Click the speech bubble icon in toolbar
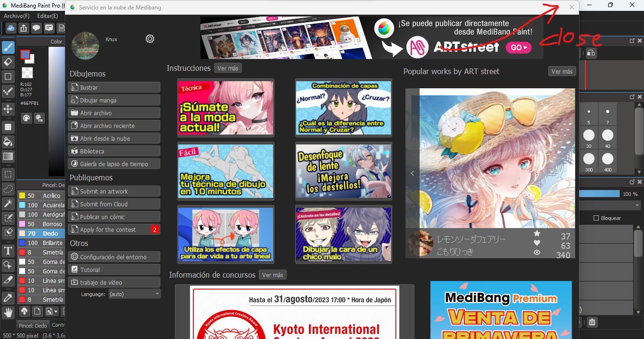The width and height of the screenshot is (644, 339). point(36,28)
